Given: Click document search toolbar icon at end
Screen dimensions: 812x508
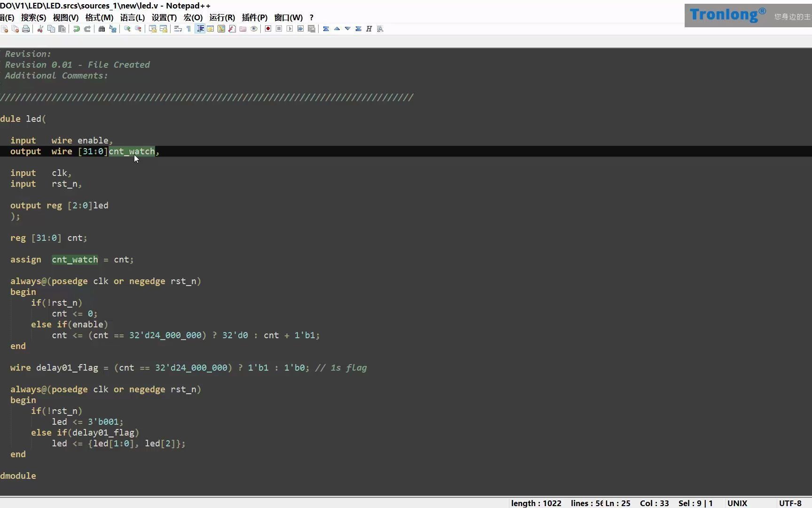Looking at the screenshot, I should click(380, 29).
